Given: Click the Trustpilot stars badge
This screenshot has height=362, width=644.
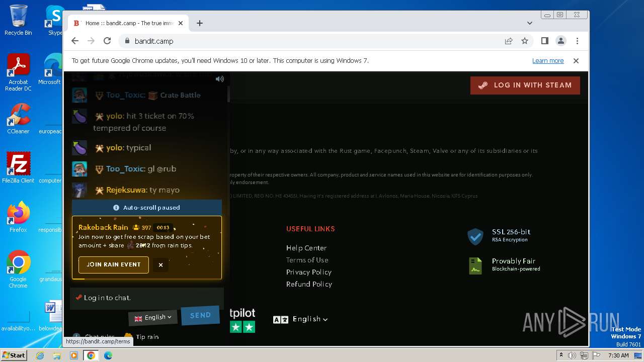Looking at the screenshot, I should click(x=243, y=327).
